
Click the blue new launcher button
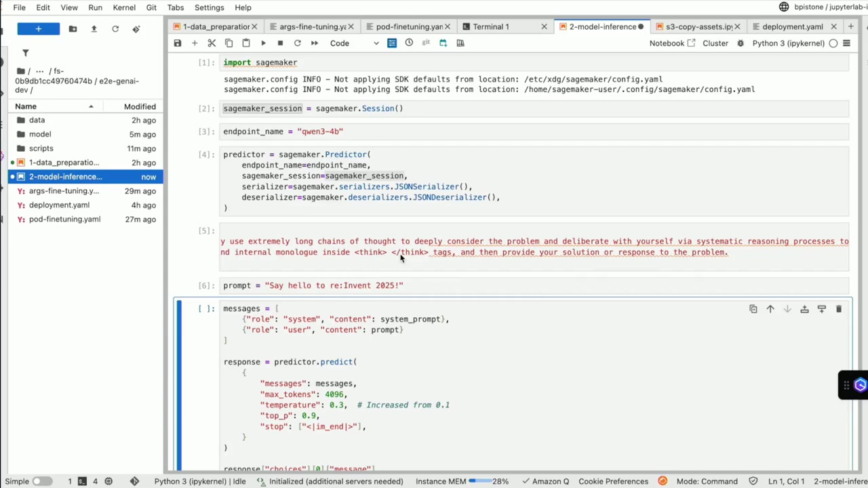[x=39, y=28]
